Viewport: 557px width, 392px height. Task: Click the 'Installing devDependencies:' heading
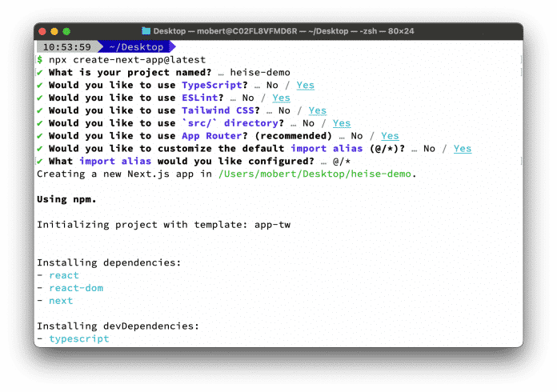(118, 326)
